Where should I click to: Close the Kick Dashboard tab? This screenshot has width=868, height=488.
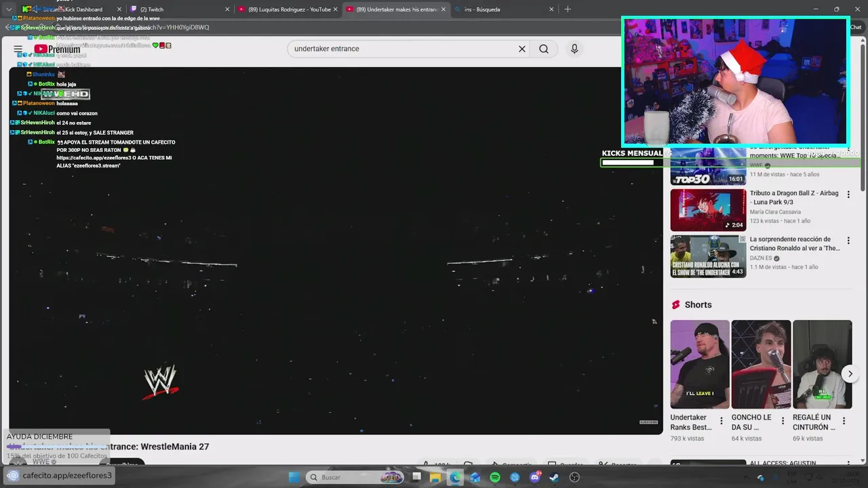coord(118,9)
